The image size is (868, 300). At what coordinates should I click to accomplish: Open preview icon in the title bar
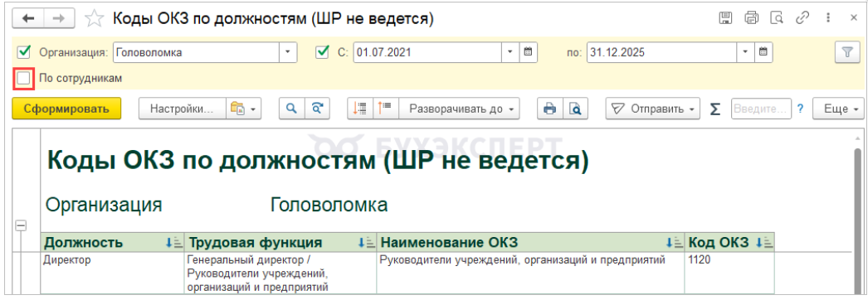click(x=778, y=18)
